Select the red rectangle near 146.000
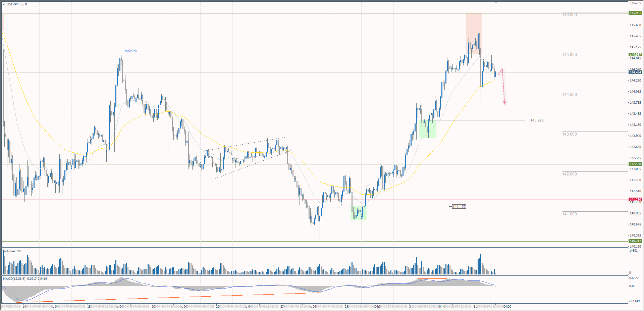 tap(474, 34)
